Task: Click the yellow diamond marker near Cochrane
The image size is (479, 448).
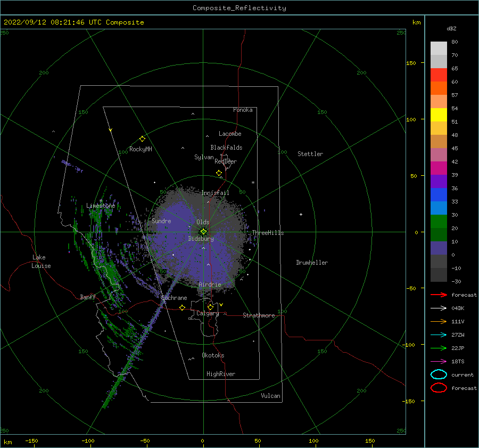Action: 183,307
